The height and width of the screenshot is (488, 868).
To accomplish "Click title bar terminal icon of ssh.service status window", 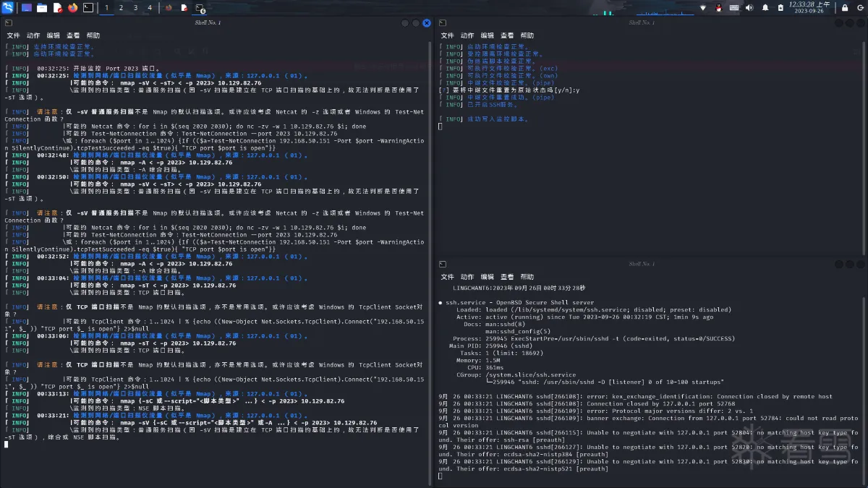I will tap(443, 265).
